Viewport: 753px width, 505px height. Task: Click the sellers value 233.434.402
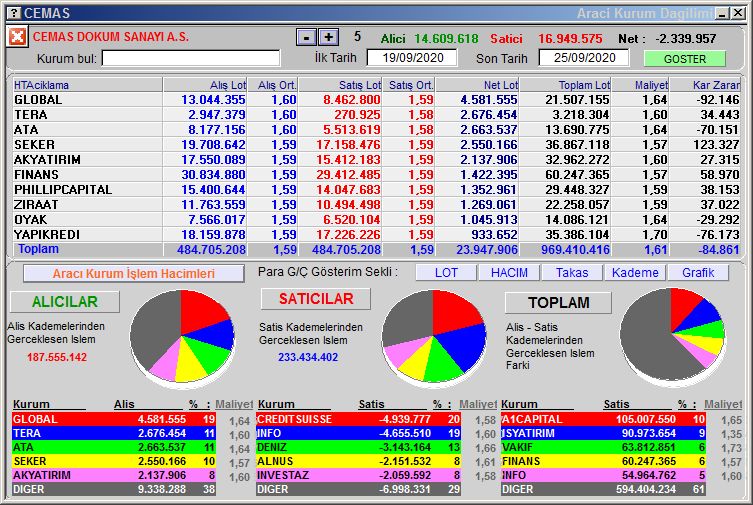(x=308, y=357)
